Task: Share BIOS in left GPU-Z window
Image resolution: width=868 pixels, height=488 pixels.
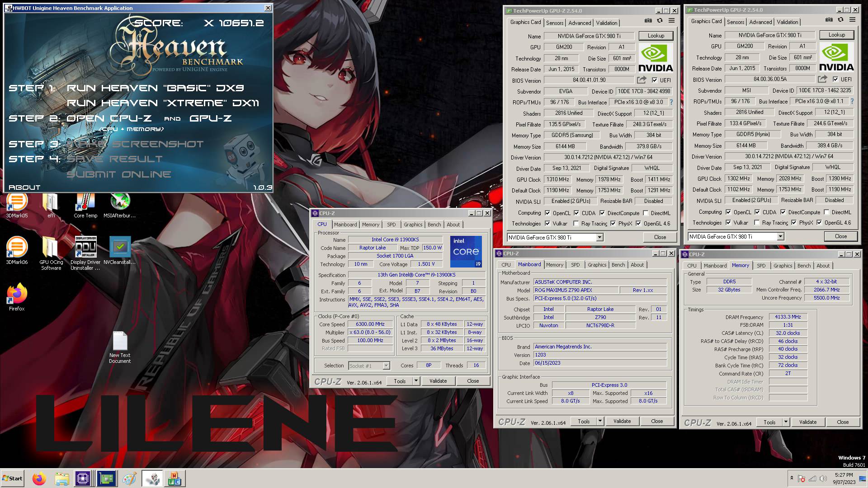Action: click(642, 80)
